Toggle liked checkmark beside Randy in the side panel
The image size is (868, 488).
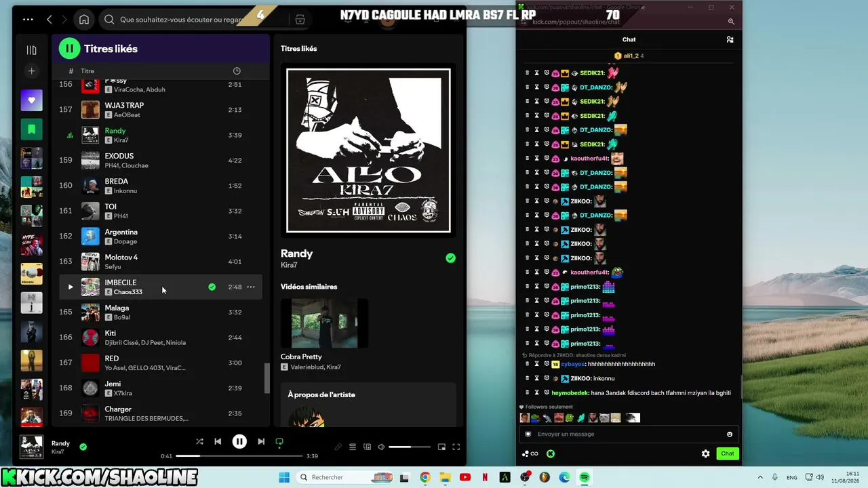pos(450,258)
